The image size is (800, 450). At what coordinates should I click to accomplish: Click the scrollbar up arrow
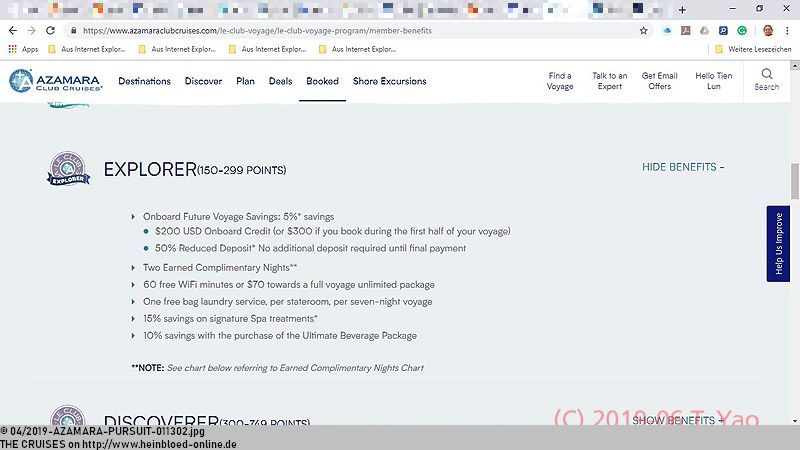coord(795,66)
